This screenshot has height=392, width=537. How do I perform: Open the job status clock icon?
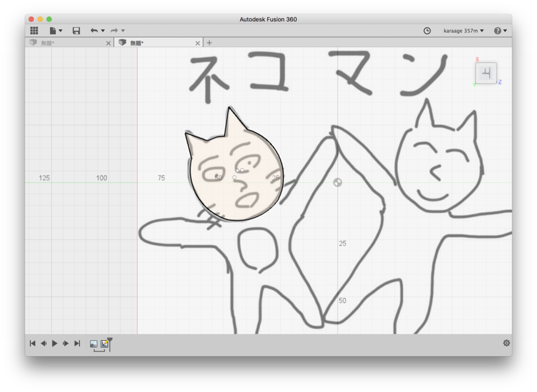click(x=427, y=31)
